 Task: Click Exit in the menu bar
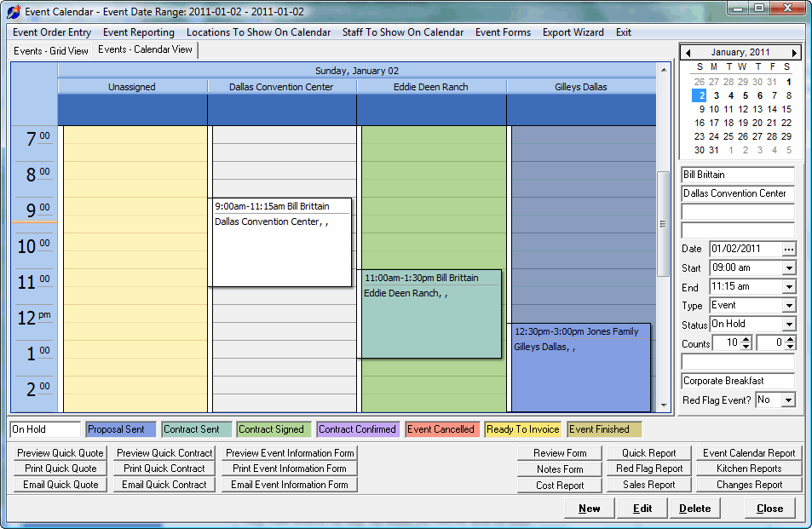624,32
